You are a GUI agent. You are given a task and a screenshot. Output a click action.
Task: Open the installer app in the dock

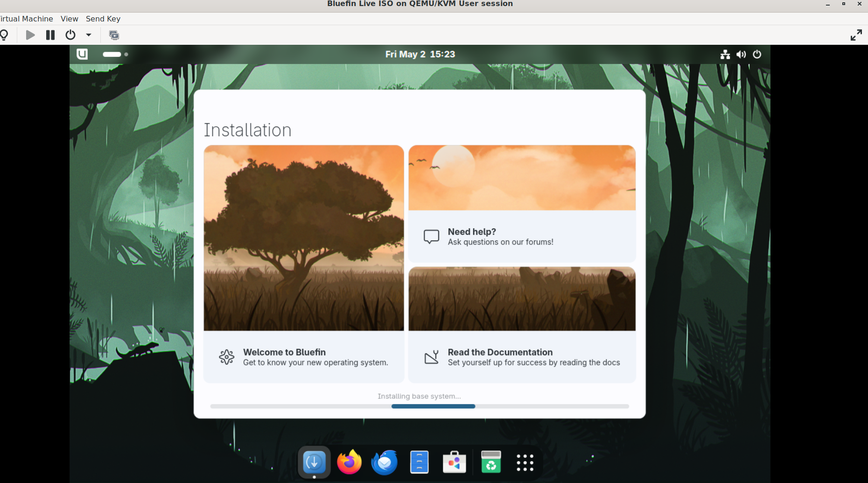coord(314,462)
